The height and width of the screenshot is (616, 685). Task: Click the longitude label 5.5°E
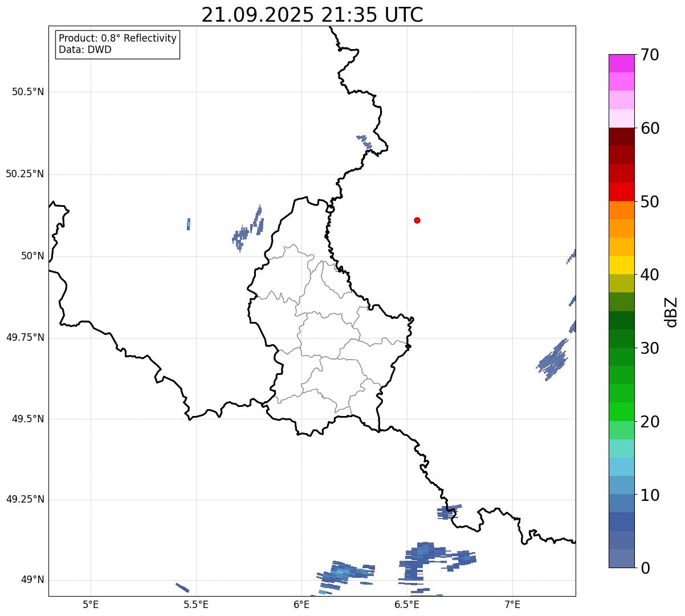196,604
